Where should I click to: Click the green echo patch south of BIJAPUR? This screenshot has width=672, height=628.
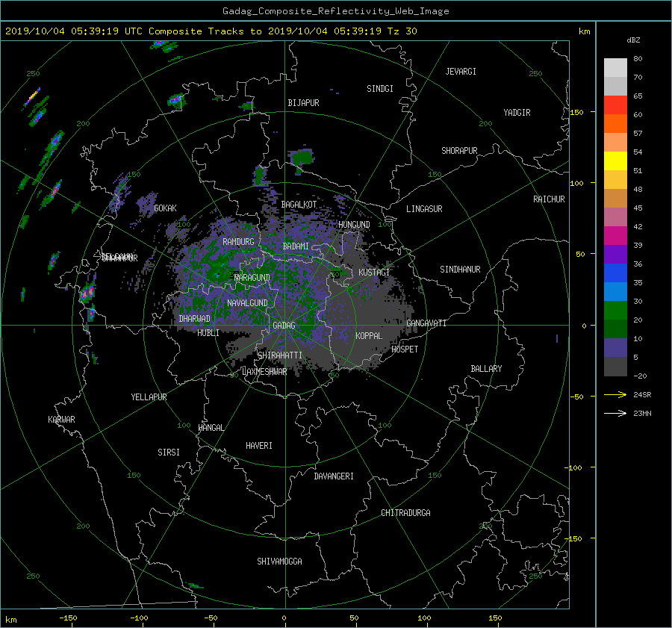302,158
